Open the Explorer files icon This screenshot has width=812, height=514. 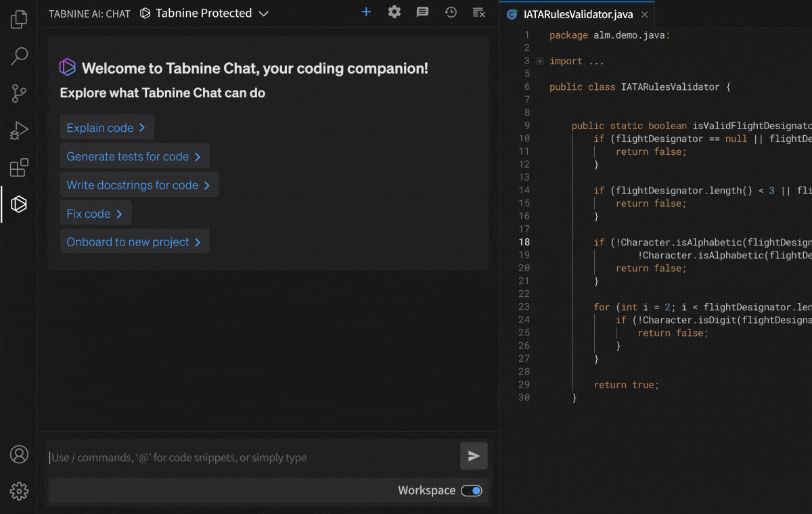click(x=19, y=20)
